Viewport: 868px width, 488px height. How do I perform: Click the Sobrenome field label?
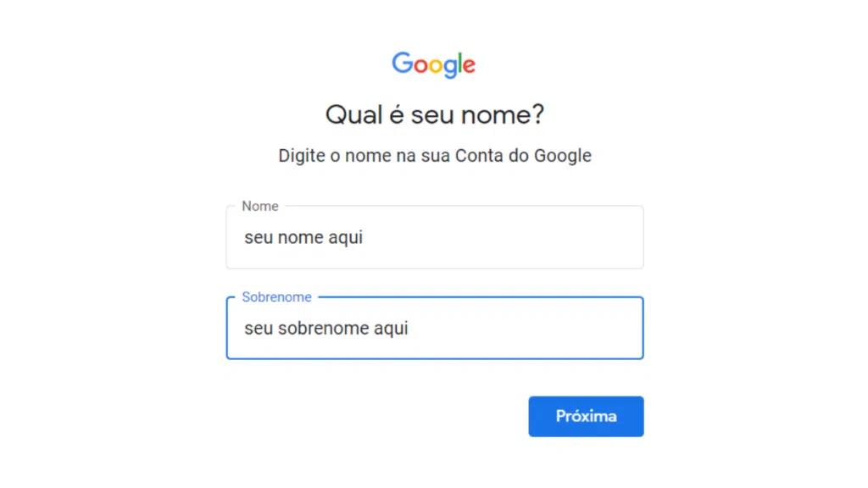pyautogui.click(x=276, y=297)
